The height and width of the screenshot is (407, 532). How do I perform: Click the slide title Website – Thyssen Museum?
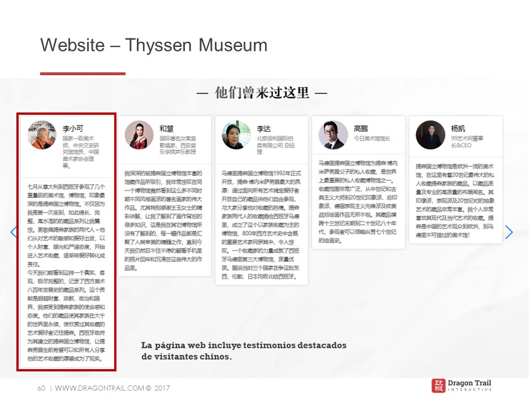click(x=154, y=45)
